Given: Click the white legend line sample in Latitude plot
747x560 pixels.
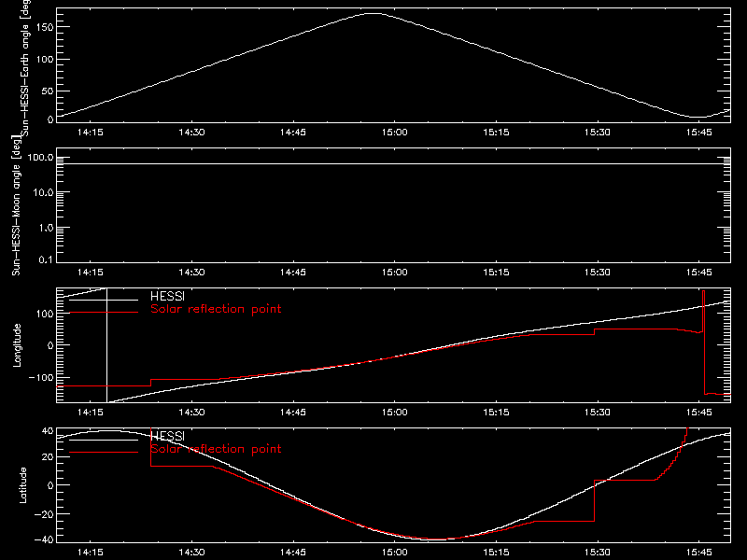Looking at the screenshot, I should click(104, 440).
